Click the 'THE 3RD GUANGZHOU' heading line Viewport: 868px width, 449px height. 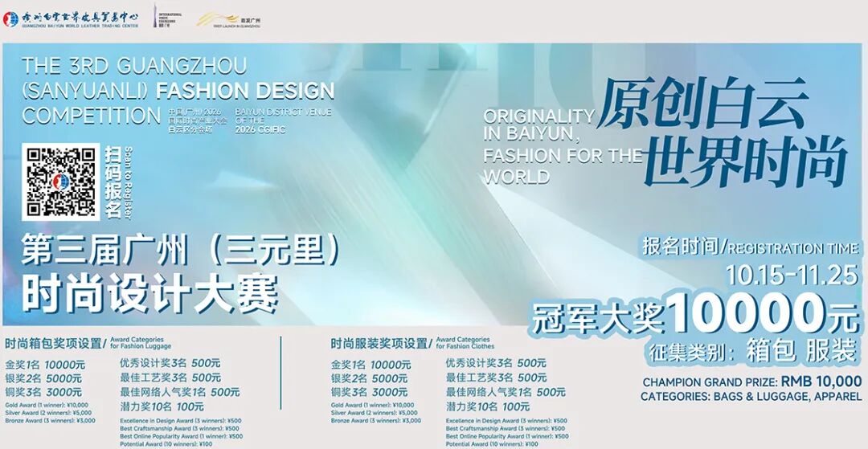click(x=134, y=67)
